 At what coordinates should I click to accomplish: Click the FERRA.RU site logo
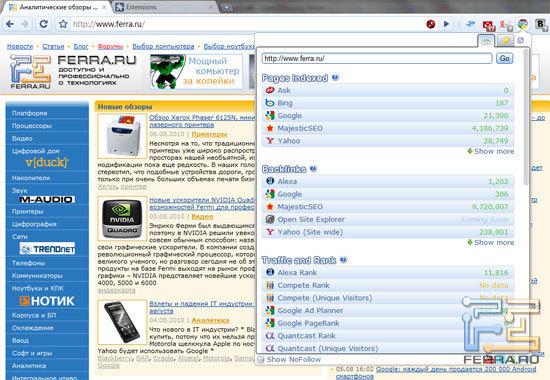72,72
